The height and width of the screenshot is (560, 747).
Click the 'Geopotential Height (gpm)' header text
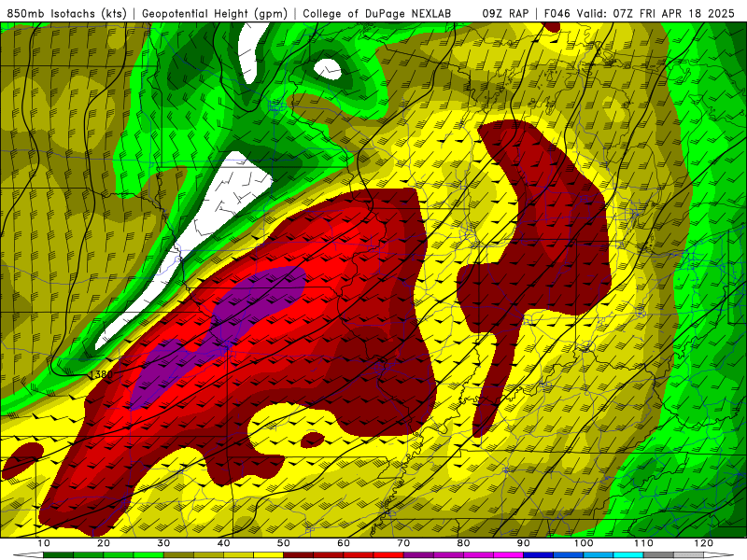[x=215, y=14]
